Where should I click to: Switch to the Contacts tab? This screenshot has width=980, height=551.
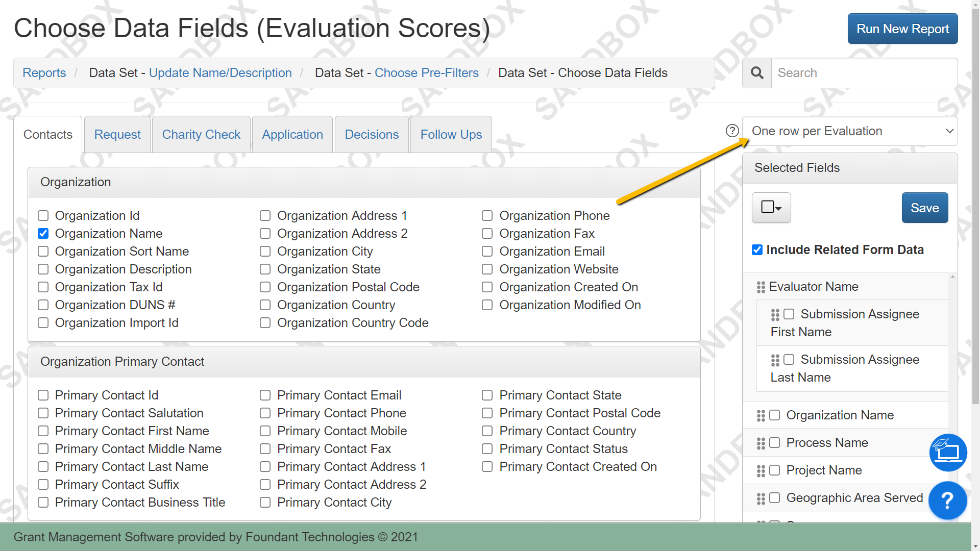tap(48, 135)
